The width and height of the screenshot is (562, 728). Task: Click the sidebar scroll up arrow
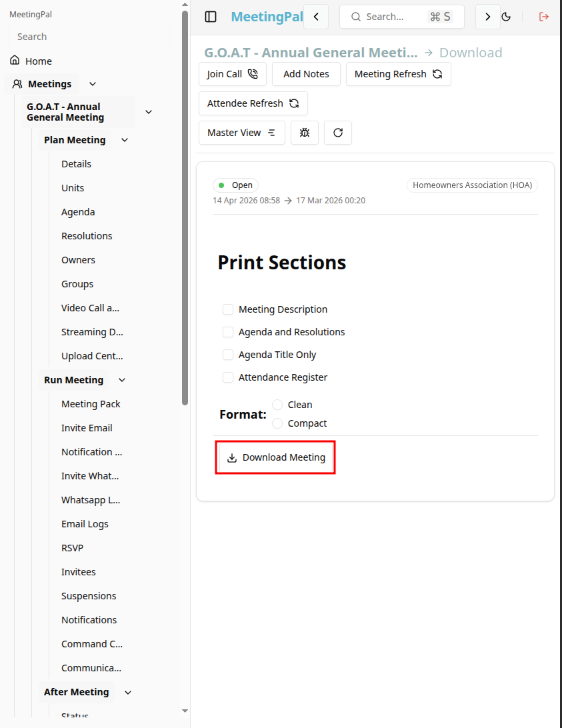(185, 4)
